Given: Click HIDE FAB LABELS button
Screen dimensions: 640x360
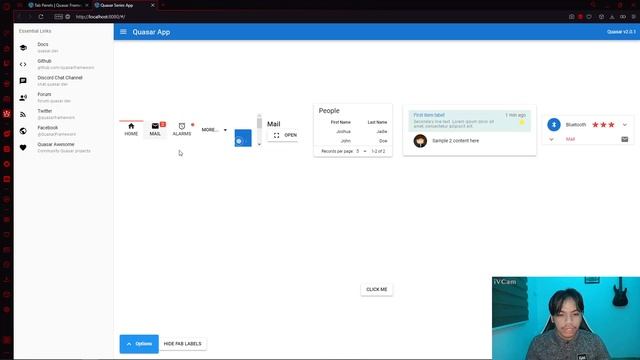Looking at the screenshot, I should [182, 344].
